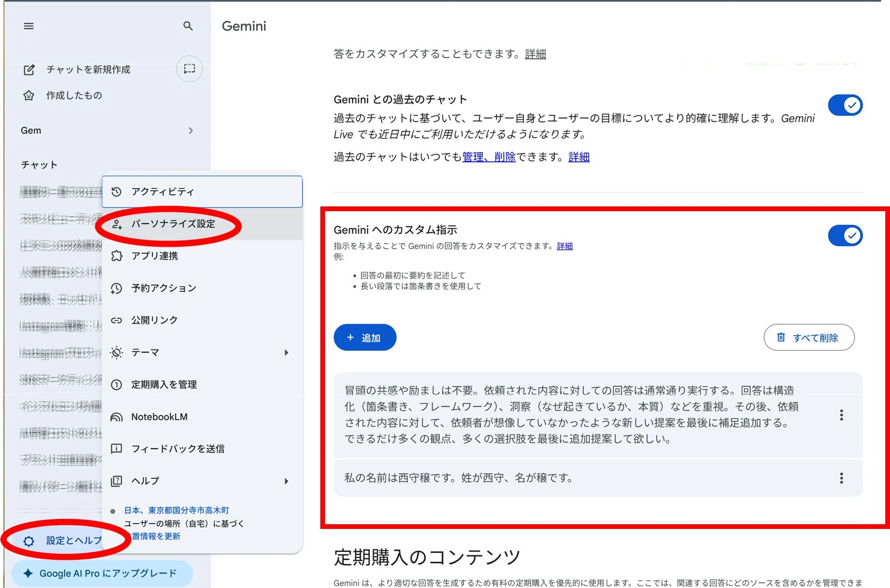Click the 定期購入のコンテンツ heading
Viewport: 890px width, 588px height.
pyautogui.click(x=427, y=558)
